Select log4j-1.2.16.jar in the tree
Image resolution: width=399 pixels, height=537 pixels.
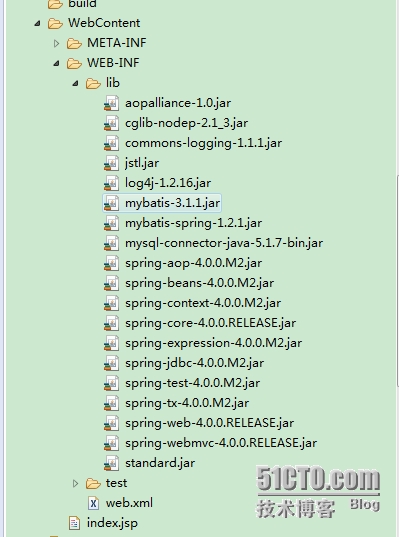point(168,183)
